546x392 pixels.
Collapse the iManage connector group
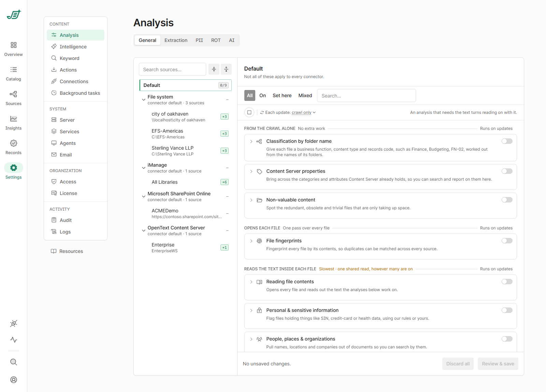(144, 168)
